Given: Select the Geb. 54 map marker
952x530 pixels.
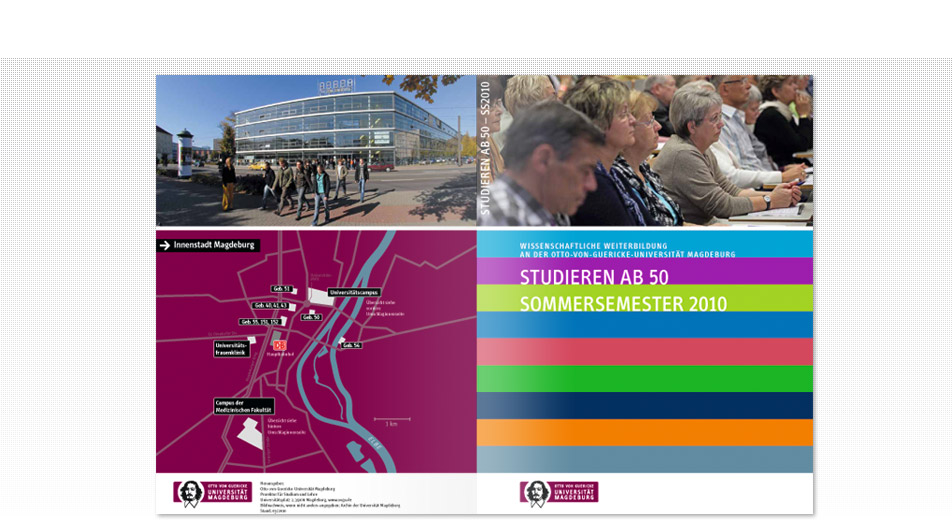Looking at the screenshot, I should pos(351,345).
